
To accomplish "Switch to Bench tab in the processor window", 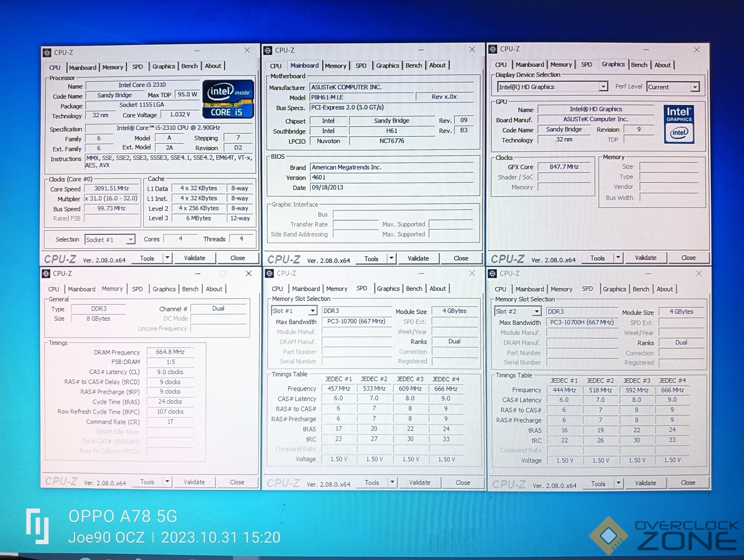I will (x=190, y=66).
